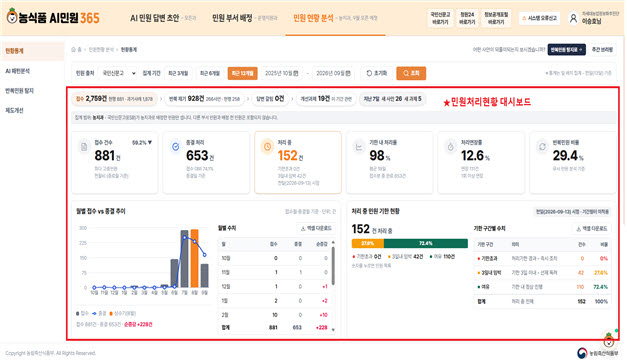Click the orange August bar in chart
This screenshot has width=627, height=363.
[x=194, y=258]
